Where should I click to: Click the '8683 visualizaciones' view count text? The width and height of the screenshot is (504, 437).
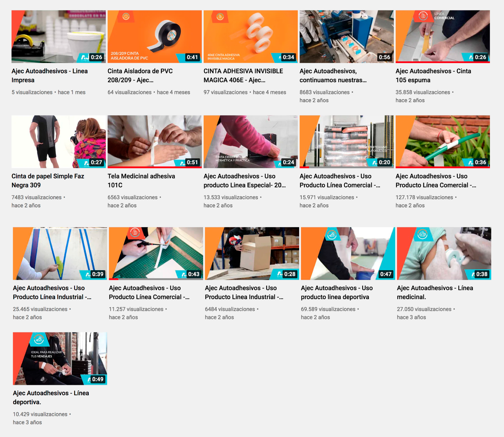[325, 92]
